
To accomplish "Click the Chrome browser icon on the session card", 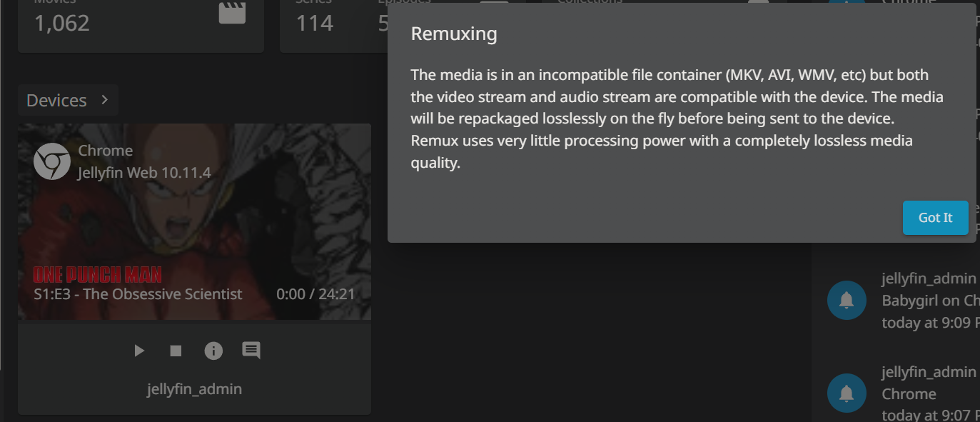I will click(52, 161).
